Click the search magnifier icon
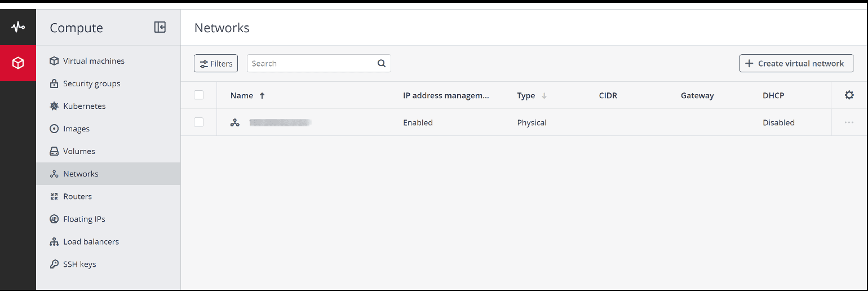The width and height of the screenshot is (868, 291). [x=382, y=64]
